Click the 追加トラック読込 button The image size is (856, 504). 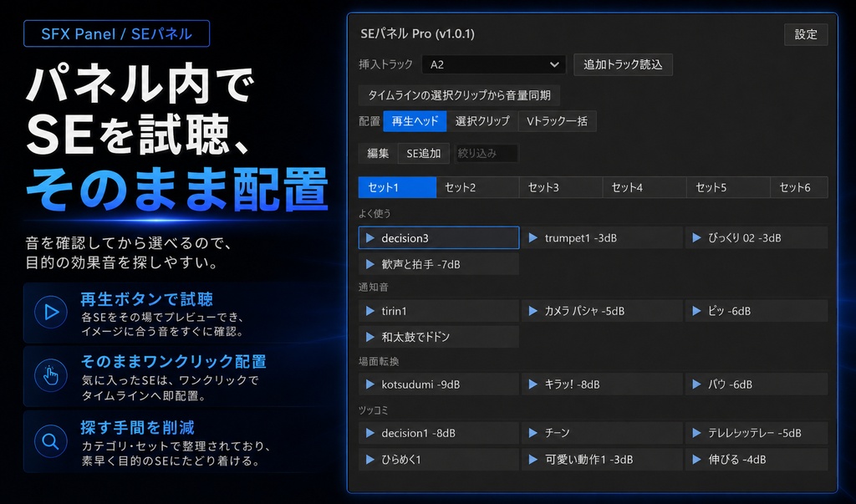[623, 64]
